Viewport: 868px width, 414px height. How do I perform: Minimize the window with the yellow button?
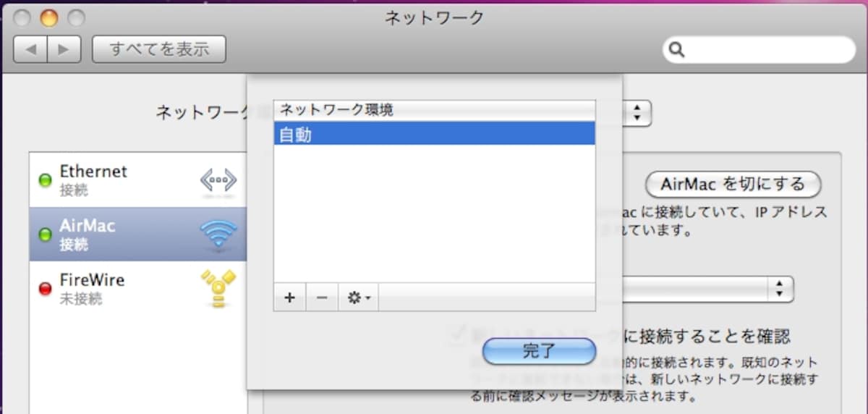pyautogui.click(x=48, y=17)
